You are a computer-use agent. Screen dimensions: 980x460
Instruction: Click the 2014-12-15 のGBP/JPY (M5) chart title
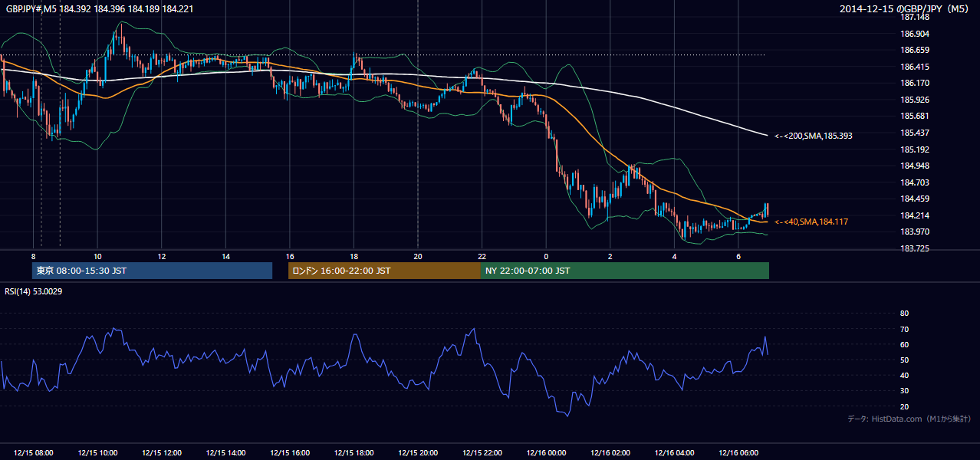tap(905, 9)
